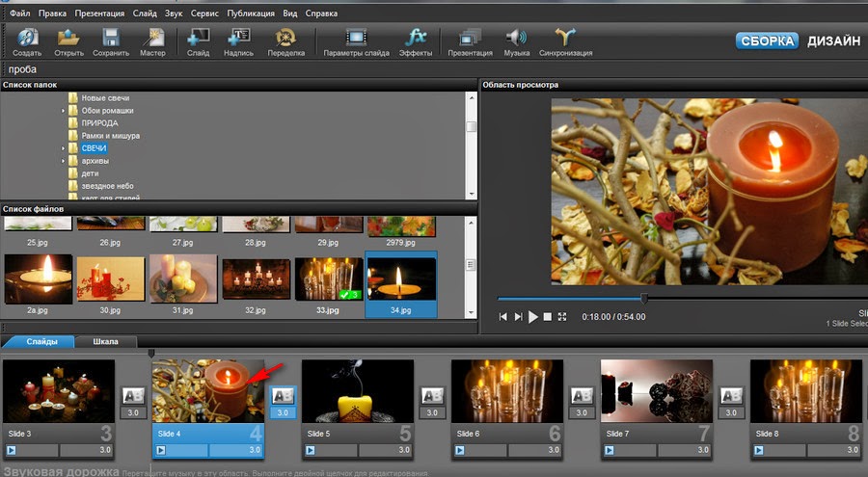Jump to previous slide in preview
This screenshot has width=868, height=477.
(502, 316)
